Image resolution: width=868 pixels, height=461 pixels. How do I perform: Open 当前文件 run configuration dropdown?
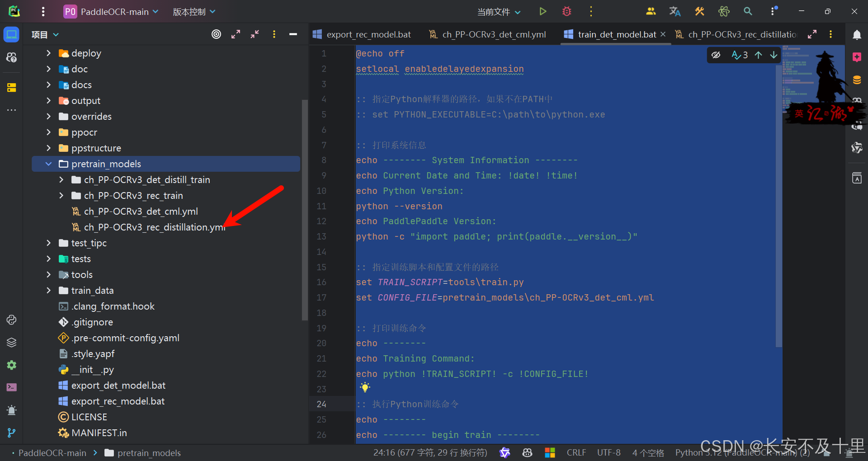[x=499, y=12]
